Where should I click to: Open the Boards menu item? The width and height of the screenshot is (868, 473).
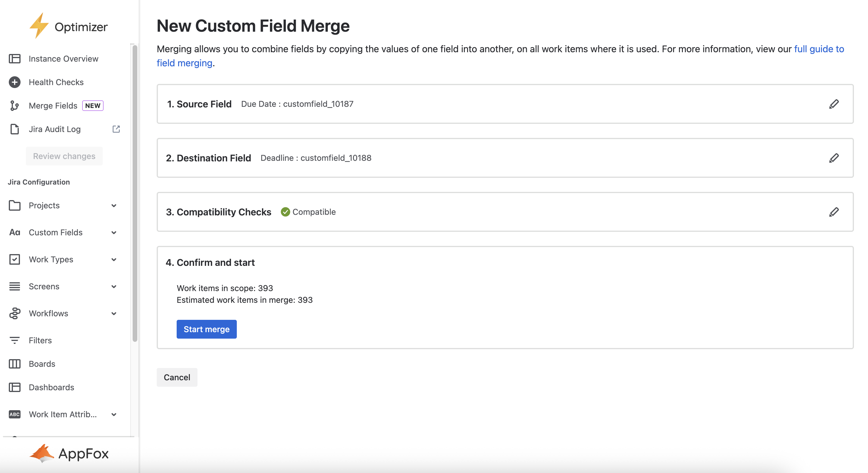click(x=42, y=364)
